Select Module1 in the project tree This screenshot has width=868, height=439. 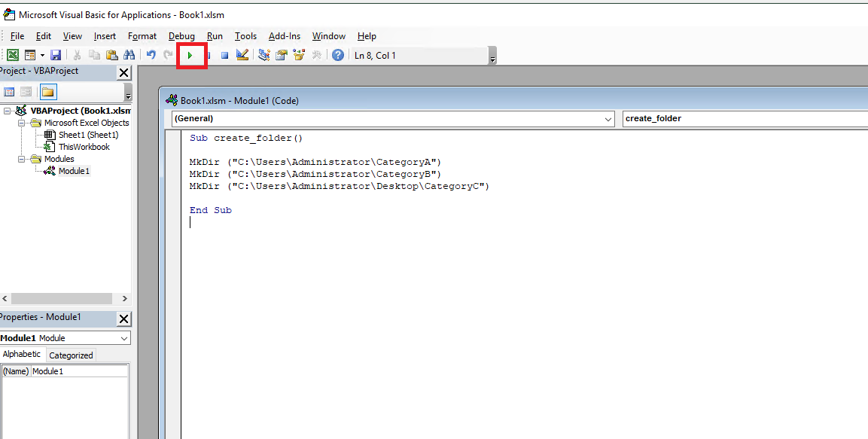click(x=74, y=171)
